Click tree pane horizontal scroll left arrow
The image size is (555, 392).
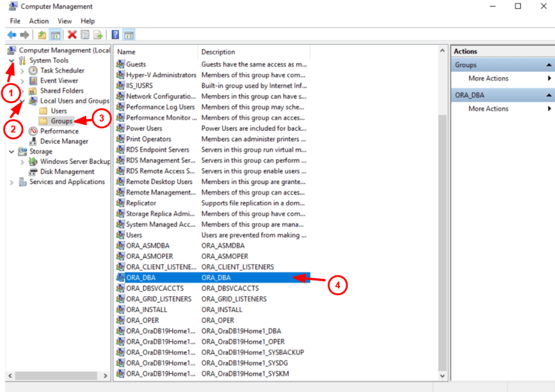pos(10,376)
